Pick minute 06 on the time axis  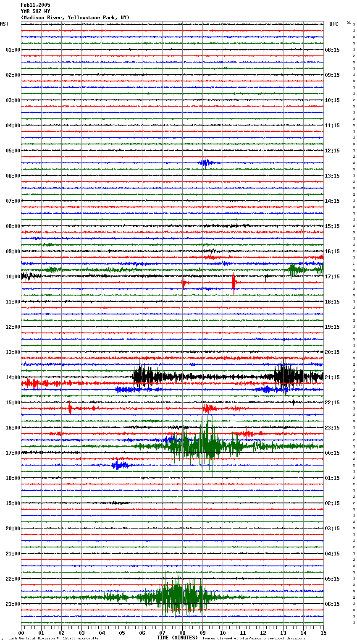(142, 633)
